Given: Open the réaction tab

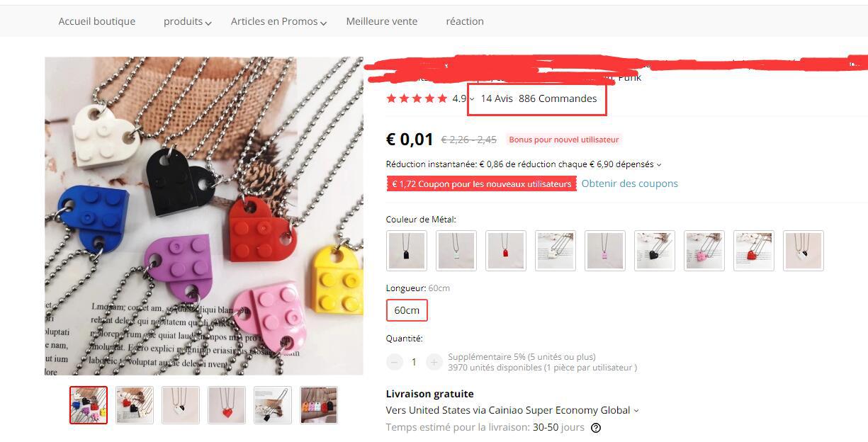Looking at the screenshot, I should (x=465, y=21).
